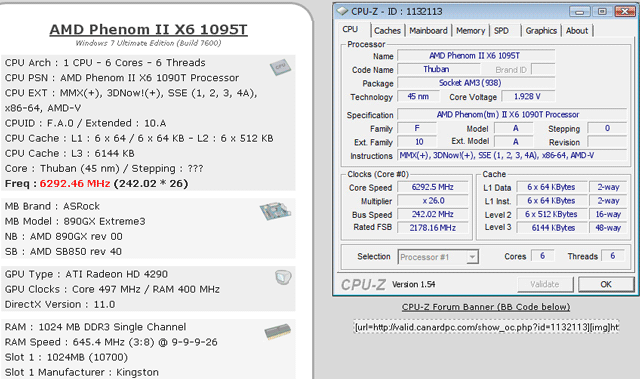Click the red 6292.46 MHz frequency text
640x379 pixels.
(x=75, y=184)
